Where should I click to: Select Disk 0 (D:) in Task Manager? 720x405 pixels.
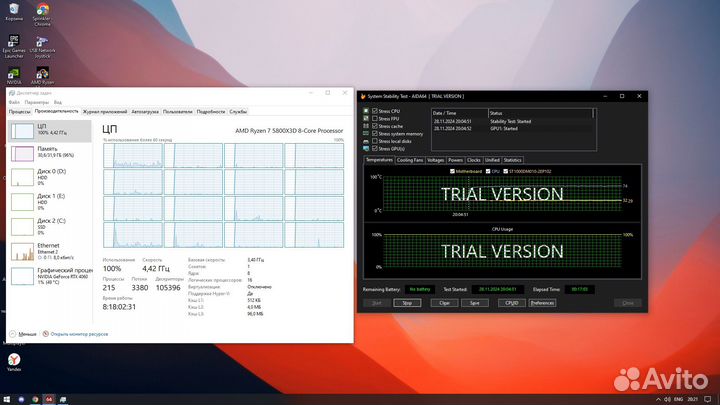point(50,177)
